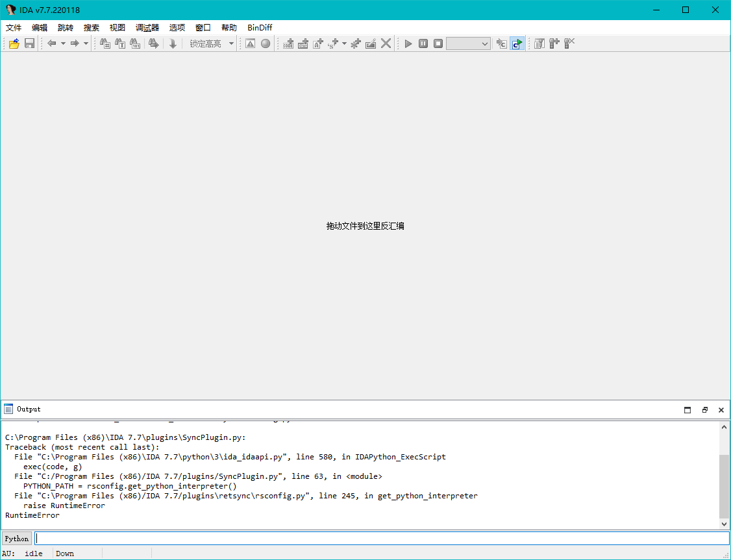Open the 视图 menu
Viewport: 731px width, 560px height.
[118, 27]
